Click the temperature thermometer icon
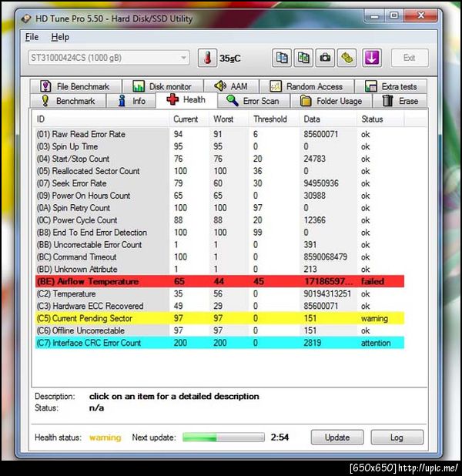462x476 pixels. (x=208, y=58)
